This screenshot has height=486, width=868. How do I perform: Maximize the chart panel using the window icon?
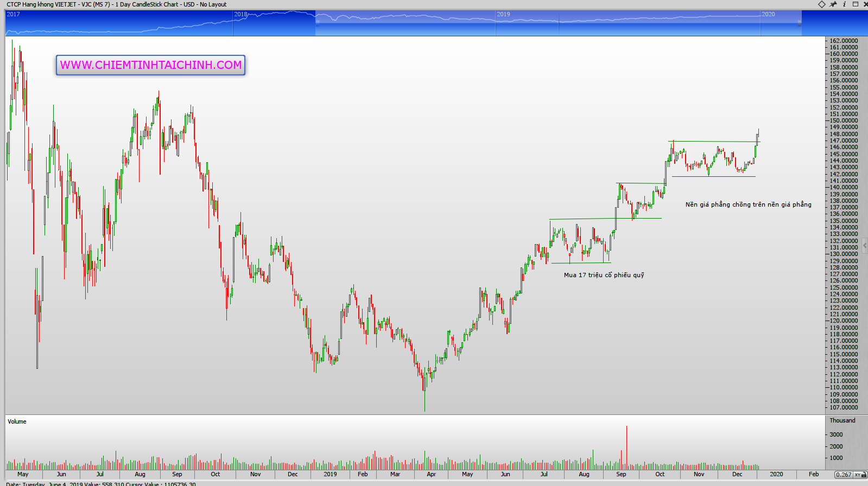point(855,4)
